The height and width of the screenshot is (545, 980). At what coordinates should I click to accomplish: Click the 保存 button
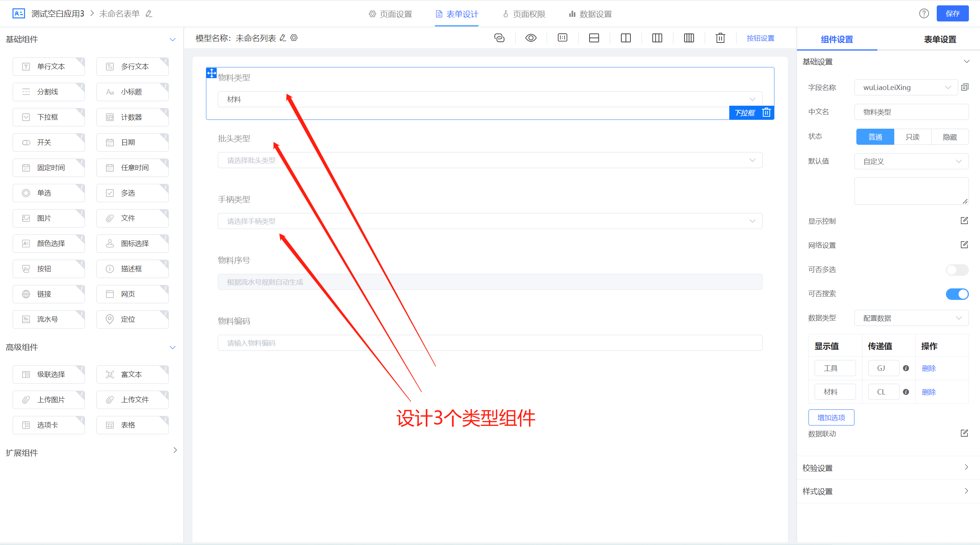tap(952, 14)
